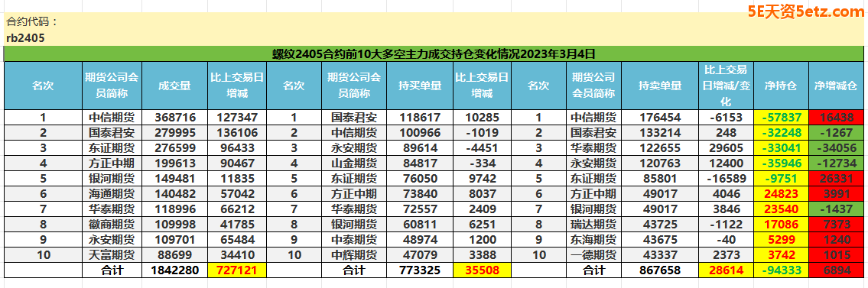Screen dimensions: 868x288
Task: Select the long position cell 118617
Action: click(x=420, y=118)
